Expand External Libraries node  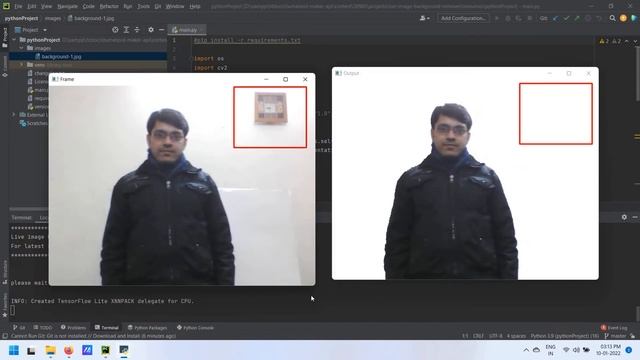(14, 115)
